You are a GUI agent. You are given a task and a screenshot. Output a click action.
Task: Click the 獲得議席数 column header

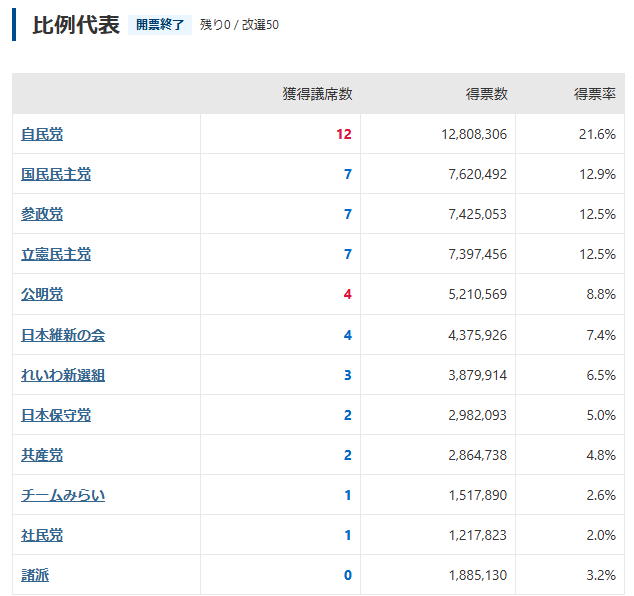317,94
